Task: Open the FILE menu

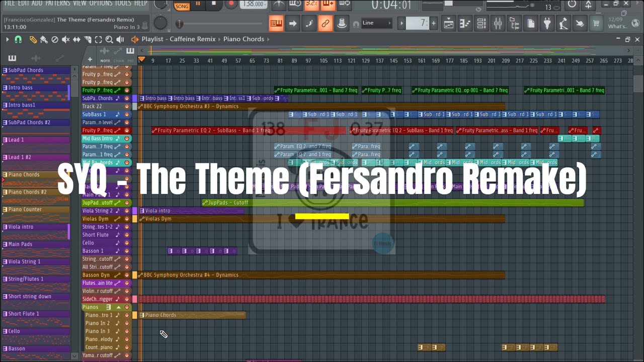Action: point(10,3)
